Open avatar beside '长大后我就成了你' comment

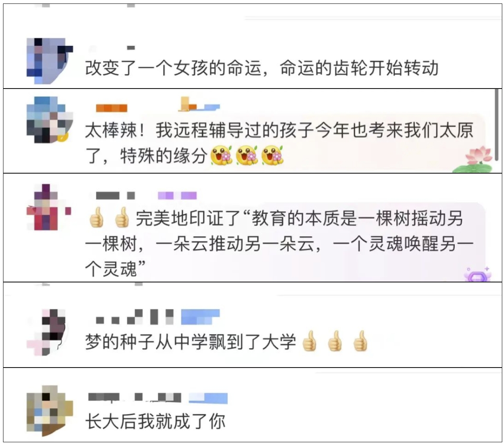(x=50, y=411)
